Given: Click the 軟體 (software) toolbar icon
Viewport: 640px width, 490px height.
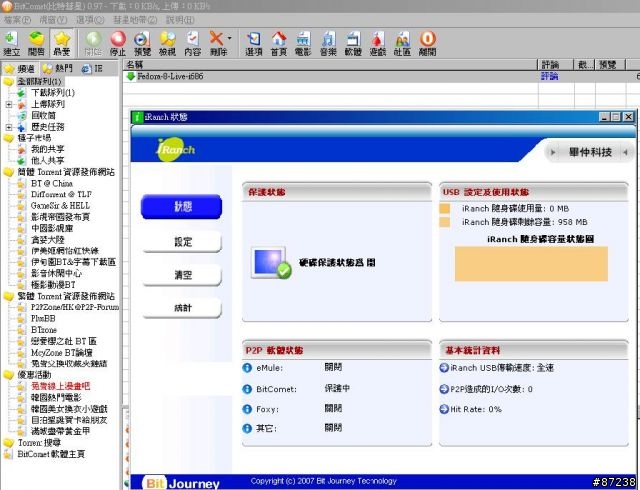Looking at the screenshot, I should 353,43.
